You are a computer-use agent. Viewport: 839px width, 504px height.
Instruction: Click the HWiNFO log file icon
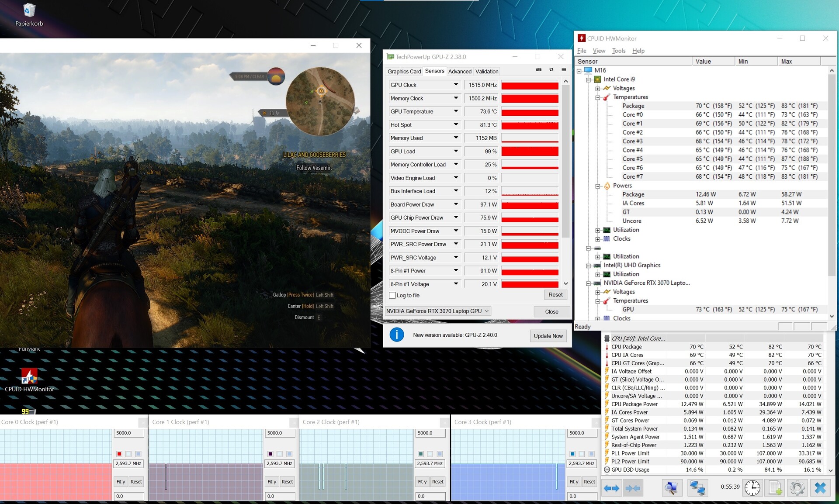pos(775,488)
